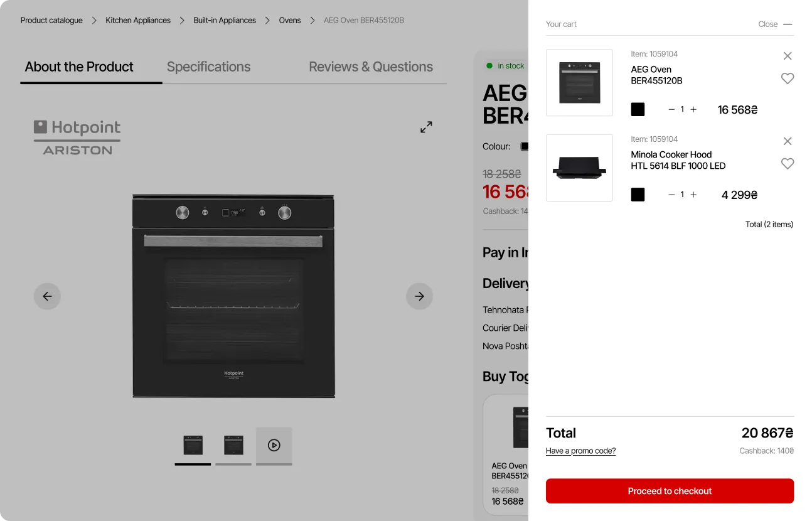This screenshot has height=521, width=812.
Task: Mark Minola Cooker Hood as favourite
Action: (x=788, y=164)
